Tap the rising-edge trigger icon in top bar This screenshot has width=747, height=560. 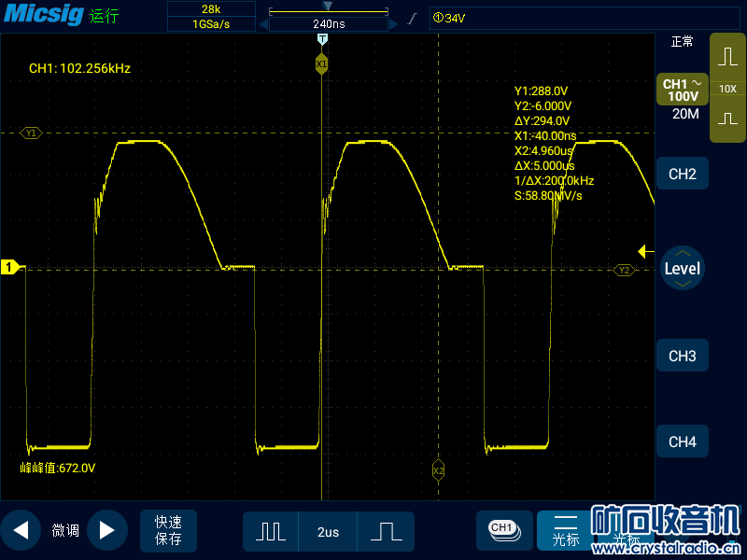pyautogui.click(x=412, y=18)
